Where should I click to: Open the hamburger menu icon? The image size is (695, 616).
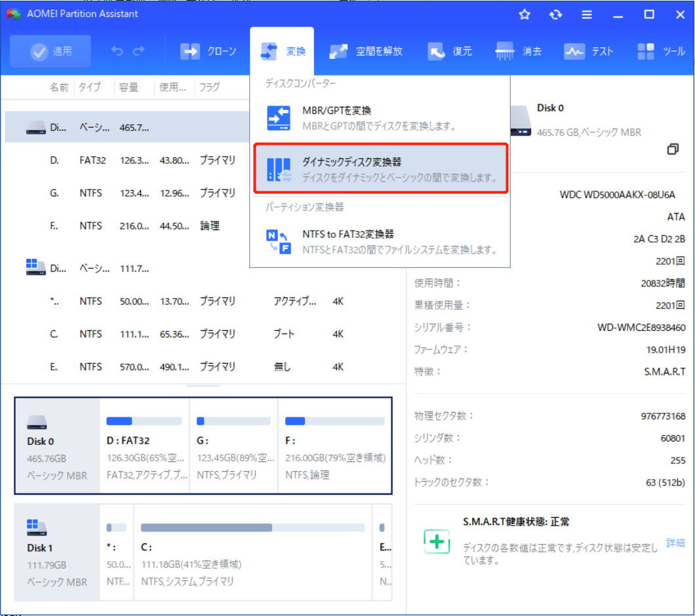pyautogui.click(x=587, y=14)
